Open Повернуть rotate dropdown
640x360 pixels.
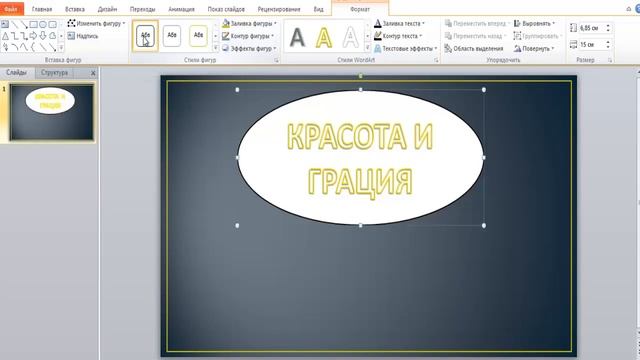point(534,48)
